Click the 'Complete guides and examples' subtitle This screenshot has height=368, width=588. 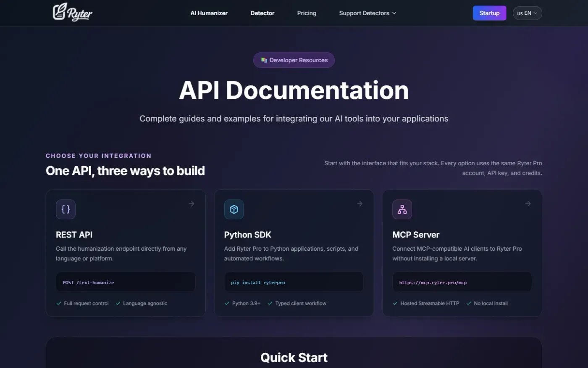tap(294, 119)
